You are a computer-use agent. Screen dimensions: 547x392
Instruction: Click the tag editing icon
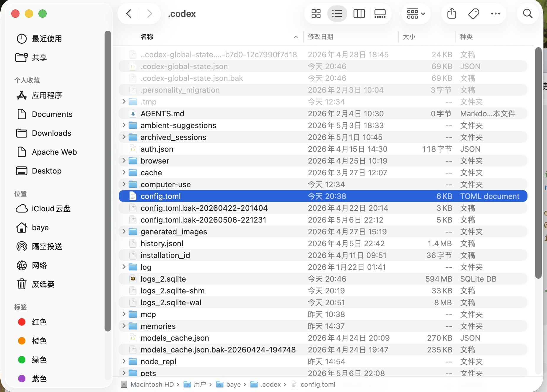point(473,14)
